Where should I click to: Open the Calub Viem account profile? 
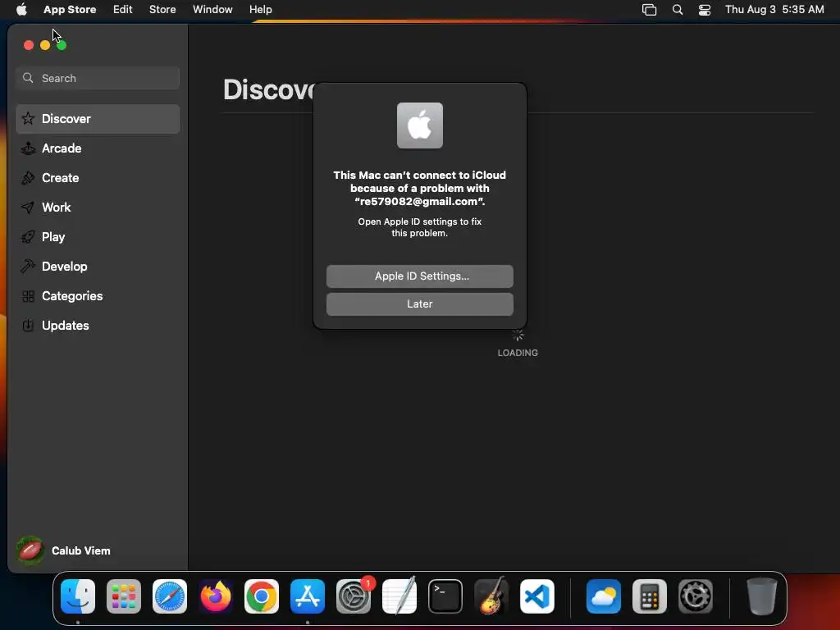pyautogui.click(x=64, y=550)
